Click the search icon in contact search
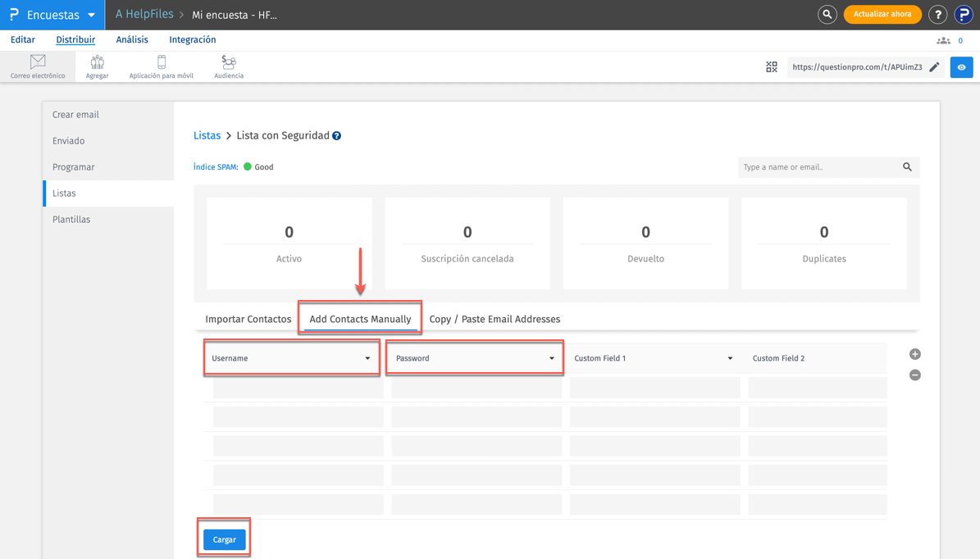 click(907, 166)
